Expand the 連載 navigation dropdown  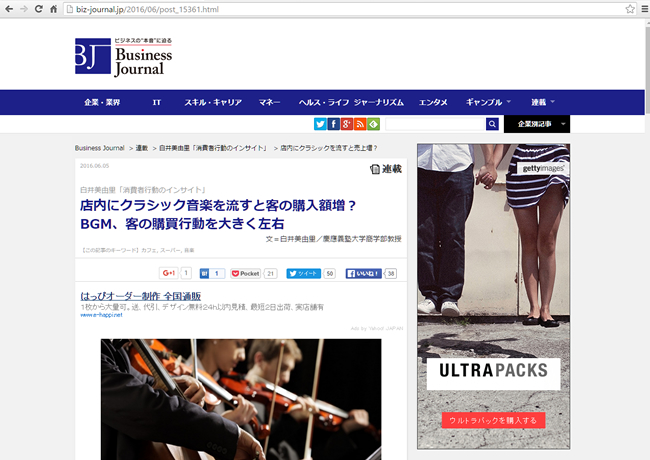tap(543, 102)
